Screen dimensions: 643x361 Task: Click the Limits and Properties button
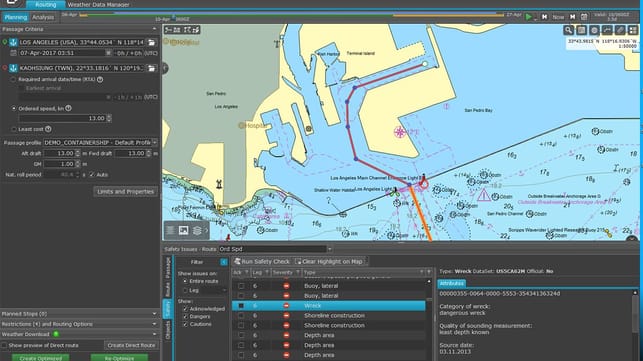pos(125,192)
